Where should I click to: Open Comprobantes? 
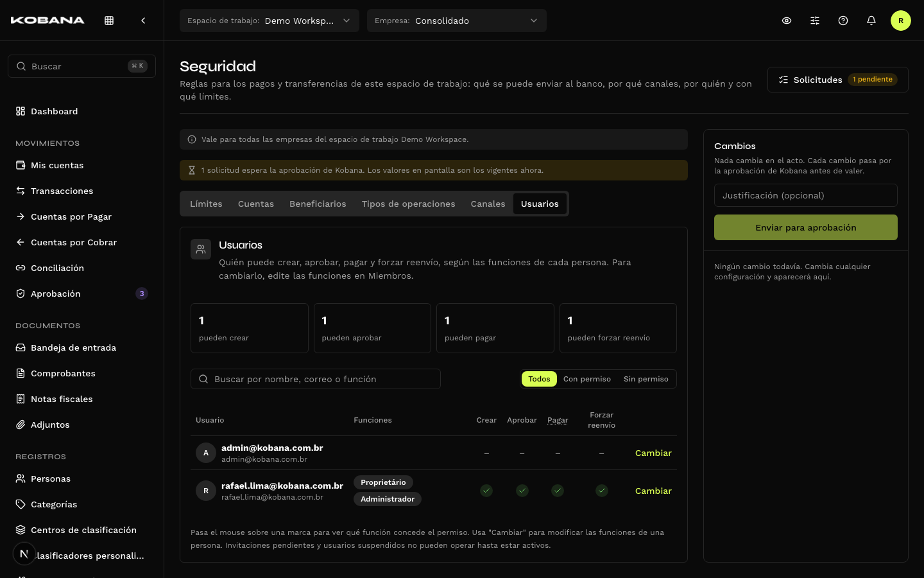click(81, 373)
